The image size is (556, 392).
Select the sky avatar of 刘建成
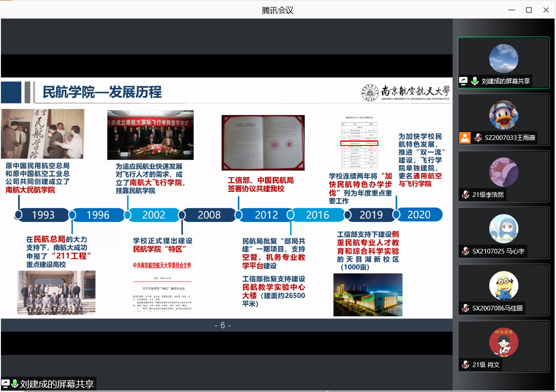tap(504, 58)
